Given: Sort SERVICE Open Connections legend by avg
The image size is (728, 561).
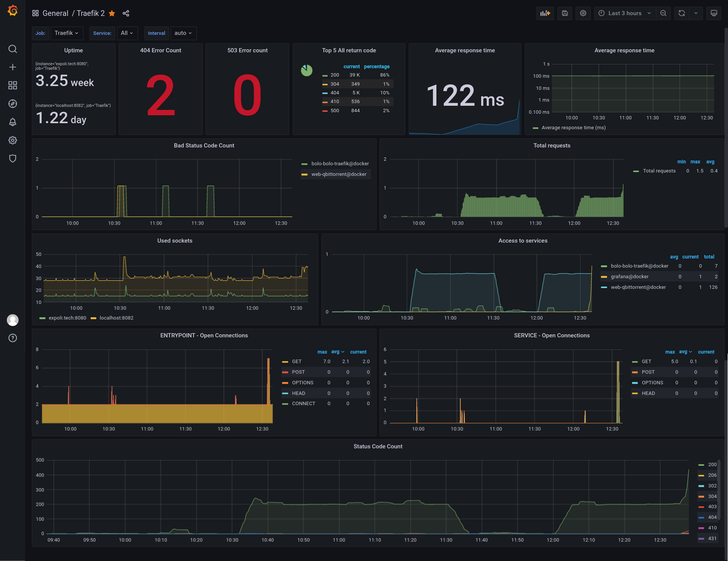Looking at the screenshot, I should pos(686,352).
